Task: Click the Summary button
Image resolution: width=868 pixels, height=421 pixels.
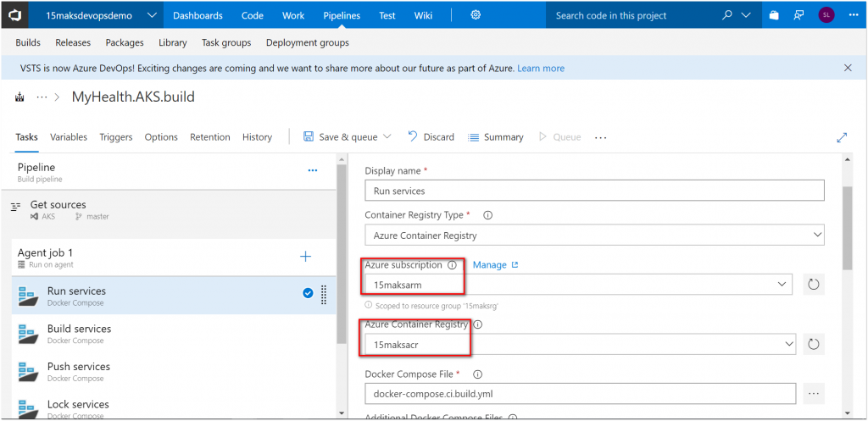Action: 495,137
